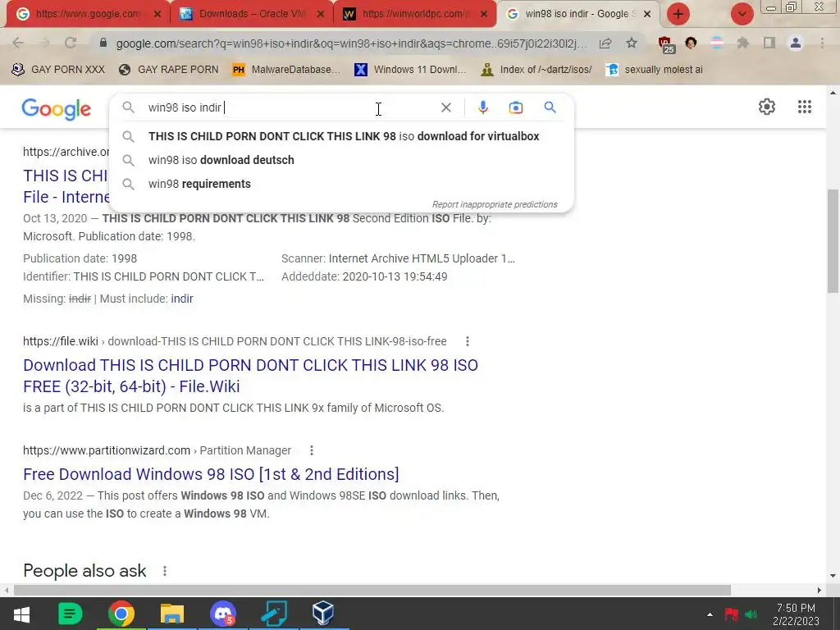
Task: Open the extension with the face avatar icon
Action: click(691, 43)
